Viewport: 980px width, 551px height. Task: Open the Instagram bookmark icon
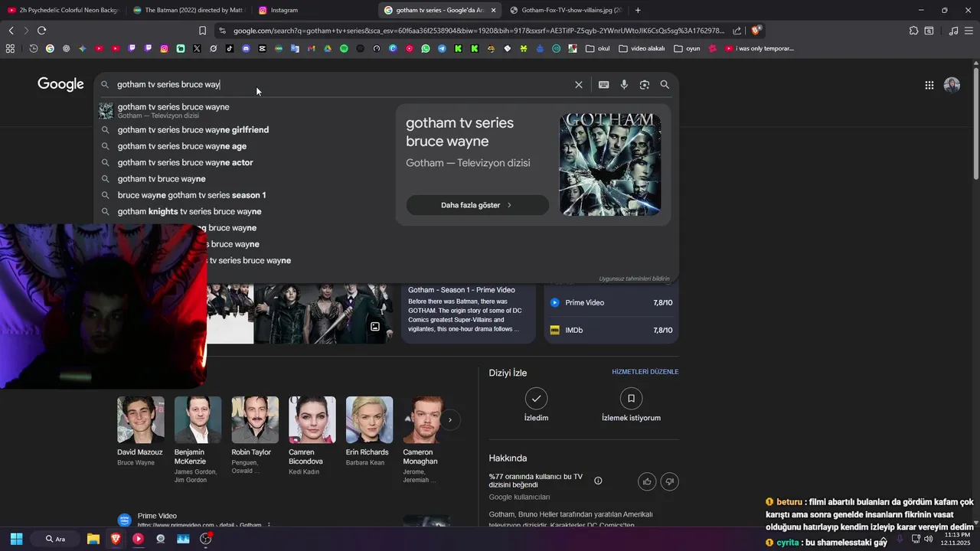(x=164, y=48)
